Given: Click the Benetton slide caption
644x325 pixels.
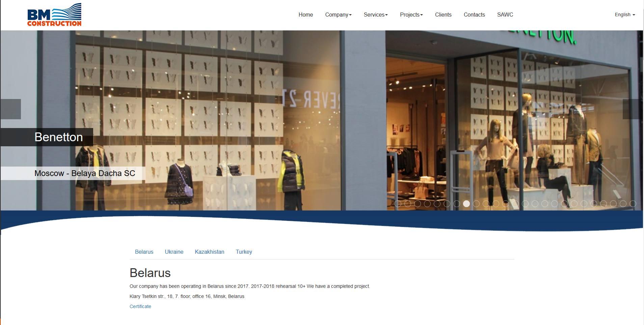Looking at the screenshot, I should tap(47, 137).
